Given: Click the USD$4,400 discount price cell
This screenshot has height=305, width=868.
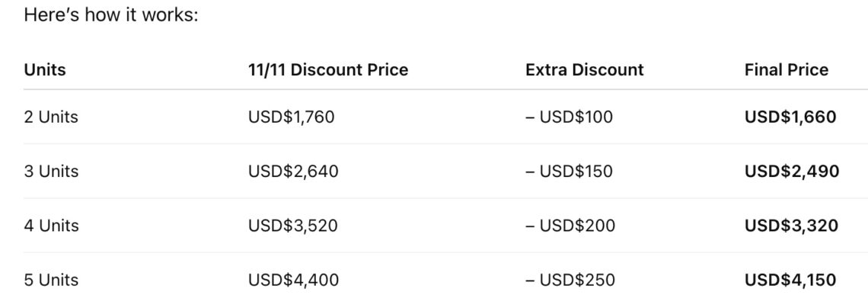Looking at the screenshot, I should pyautogui.click(x=293, y=280).
